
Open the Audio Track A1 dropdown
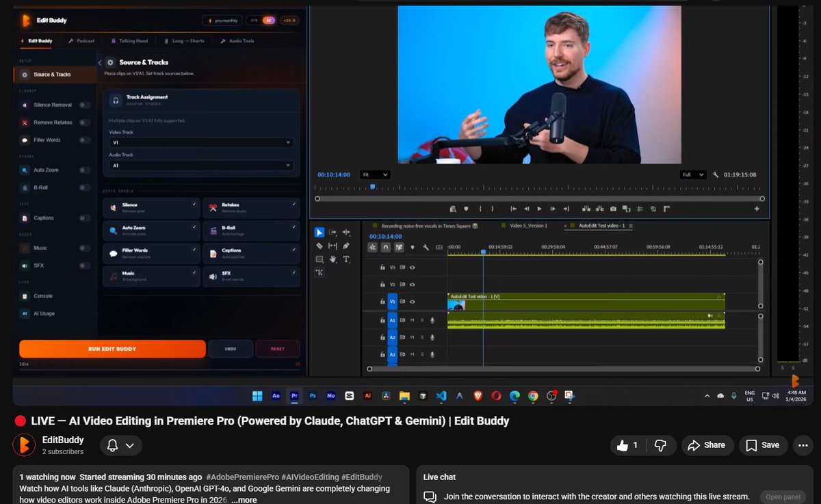coord(201,165)
